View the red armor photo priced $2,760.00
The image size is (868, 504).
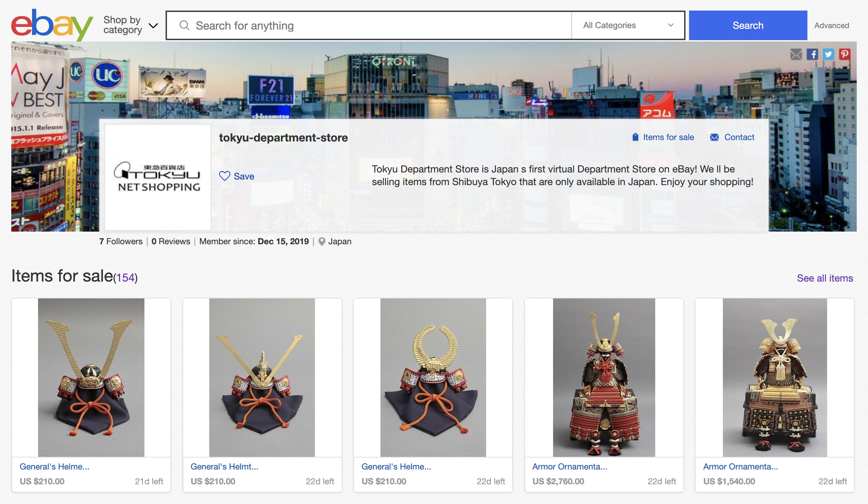tap(604, 378)
